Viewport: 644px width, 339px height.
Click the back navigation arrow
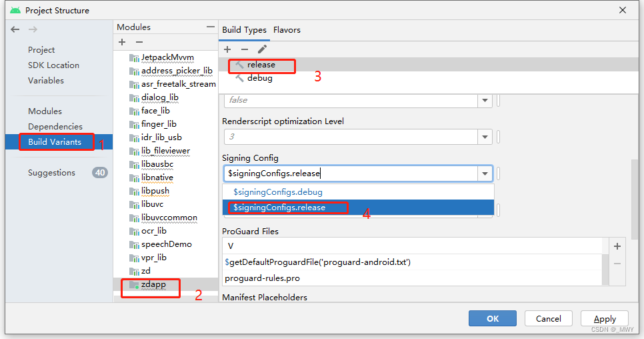[15, 29]
